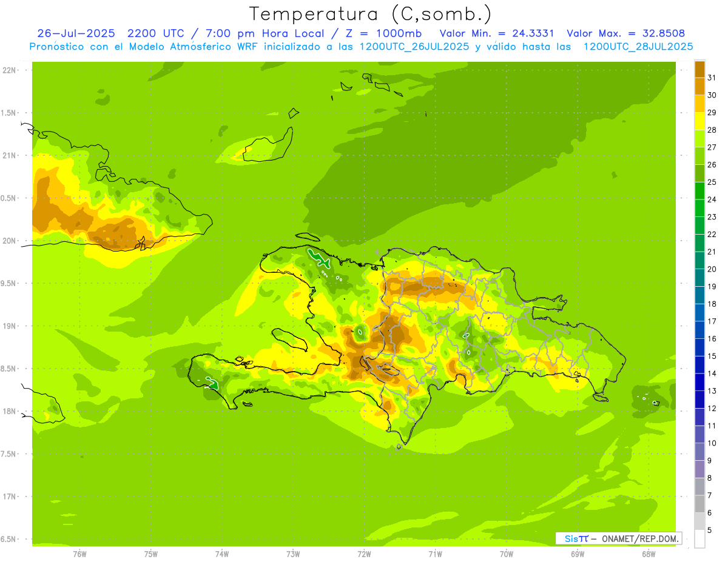Image resolution: width=728 pixels, height=562 pixels.
Task: Click legend scale number 27
Action: point(712,147)
